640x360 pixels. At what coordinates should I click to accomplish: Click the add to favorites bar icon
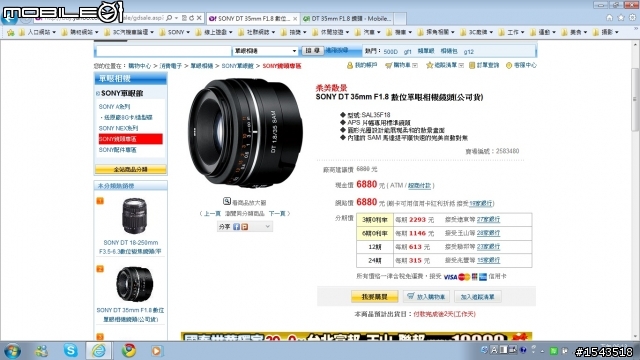coord(11,32)
